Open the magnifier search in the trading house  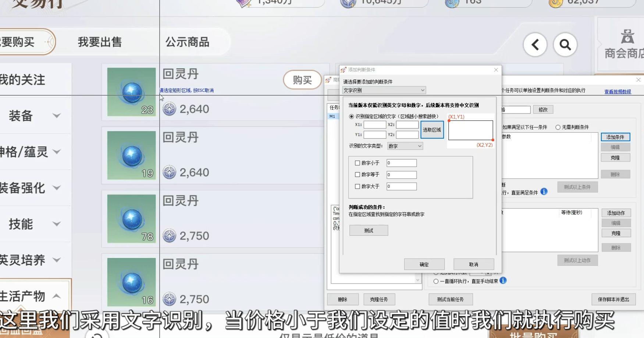(x=565, y=45)
